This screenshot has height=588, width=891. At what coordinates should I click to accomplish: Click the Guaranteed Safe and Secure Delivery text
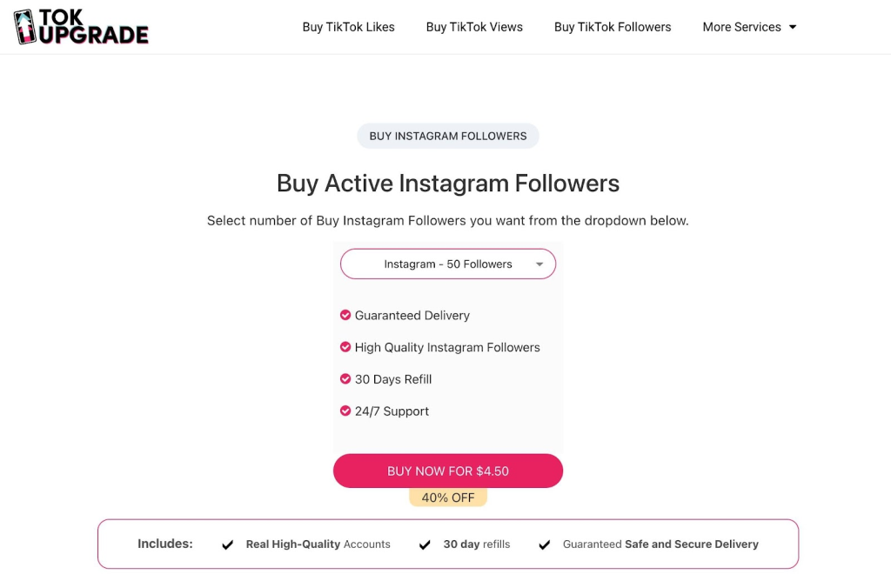pos(660,545)
